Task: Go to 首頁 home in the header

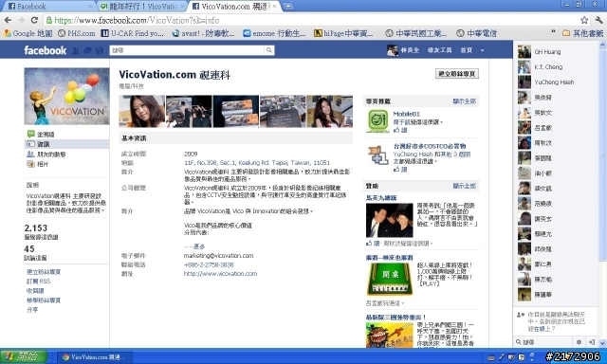Action: 466,50
